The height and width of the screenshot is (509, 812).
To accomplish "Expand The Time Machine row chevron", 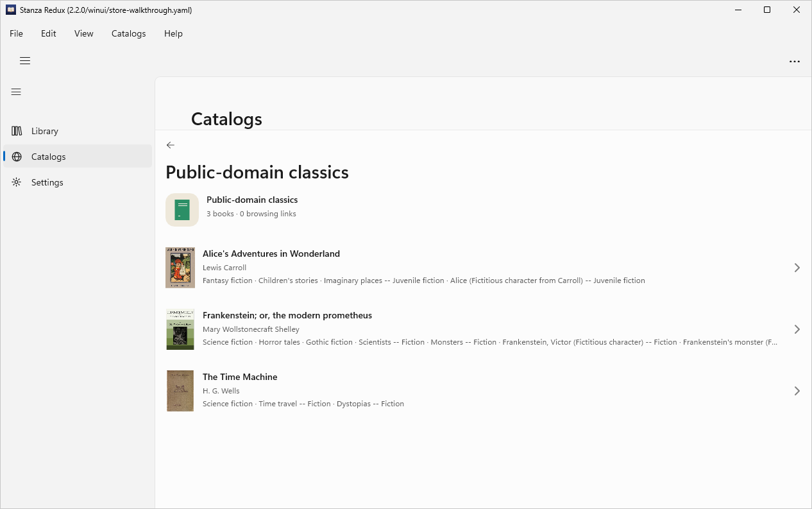I will tap(797, 391).
